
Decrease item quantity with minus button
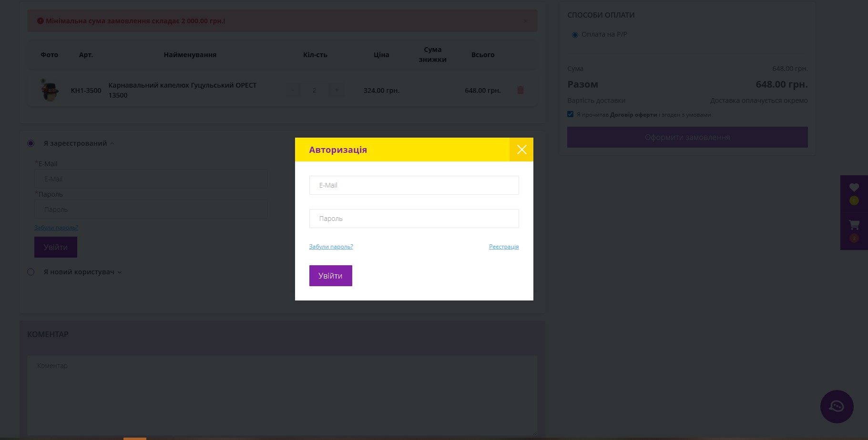[x=293, y=90]
